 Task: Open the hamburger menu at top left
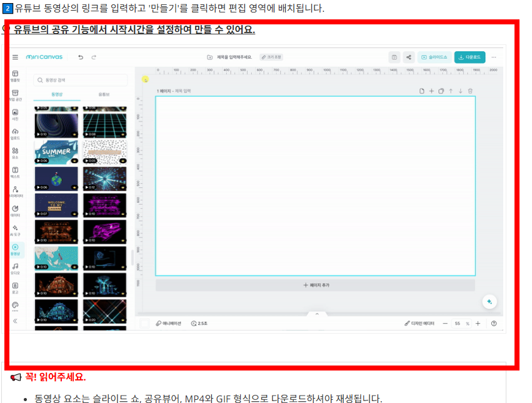14,57
